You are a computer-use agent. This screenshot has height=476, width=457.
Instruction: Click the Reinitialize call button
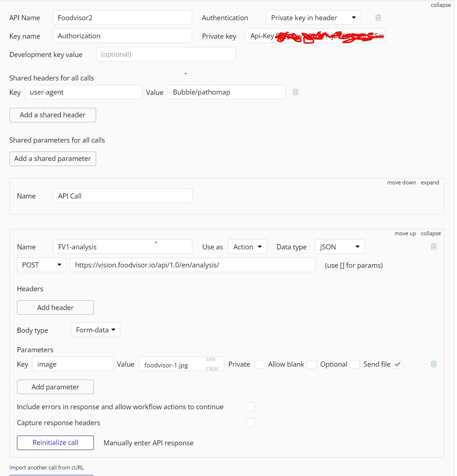pyautogui.click(x=55, y=443)
